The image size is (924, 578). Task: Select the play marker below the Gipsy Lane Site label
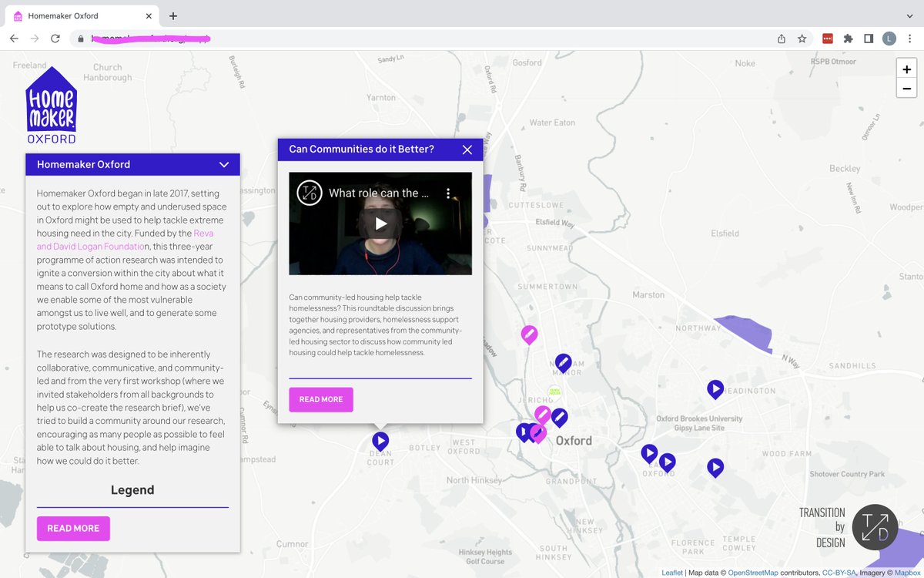tap(649, 453)
